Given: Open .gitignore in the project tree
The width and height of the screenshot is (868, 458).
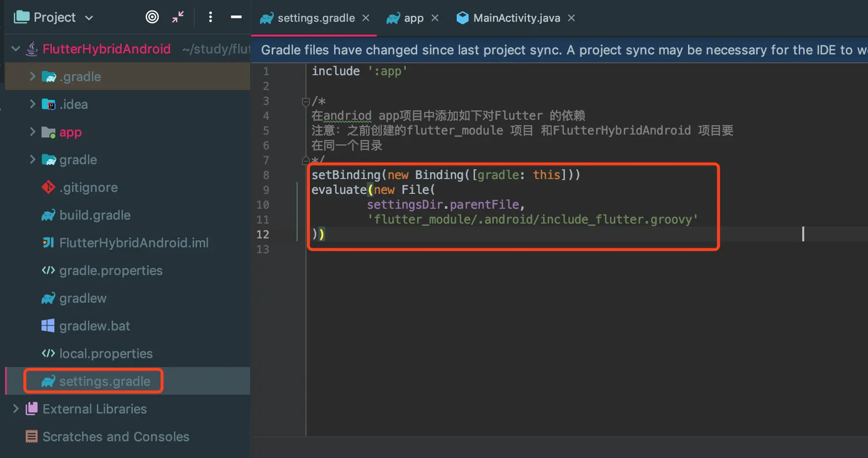Looking at the screenshot, I should (88, 187).
